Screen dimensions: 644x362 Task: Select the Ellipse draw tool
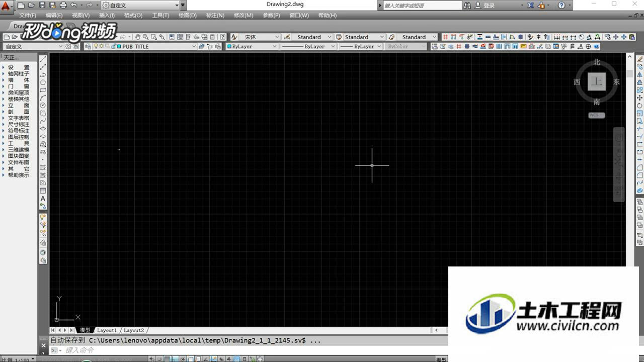(43, 128)
